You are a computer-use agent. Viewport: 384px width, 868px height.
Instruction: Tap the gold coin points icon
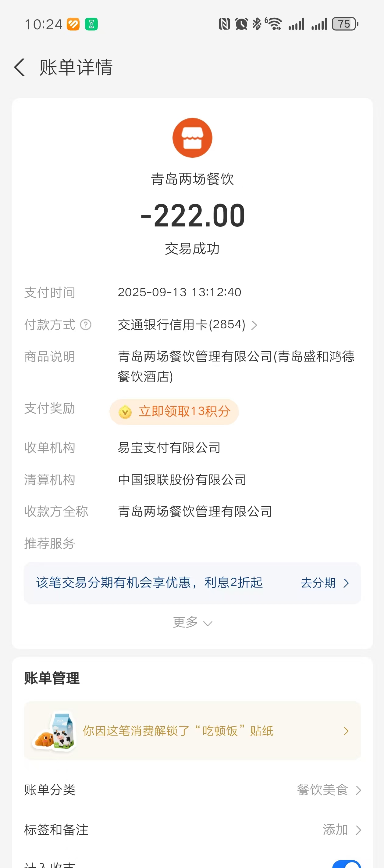[125, 412]
